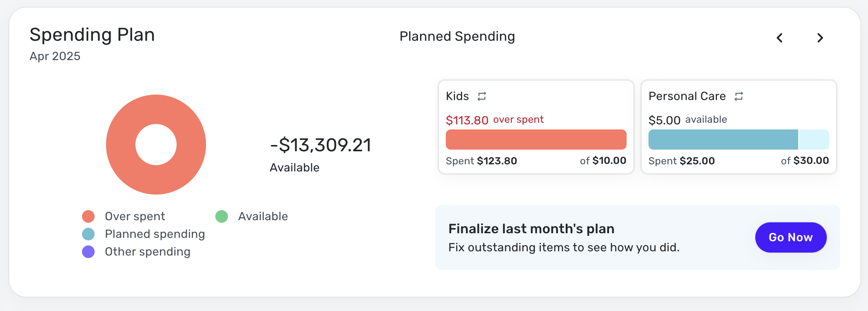Click the recurring icon beside Personal Care
Image resolution: width=868 pixels, height=311 pixels.
click(x=739, y=96)
